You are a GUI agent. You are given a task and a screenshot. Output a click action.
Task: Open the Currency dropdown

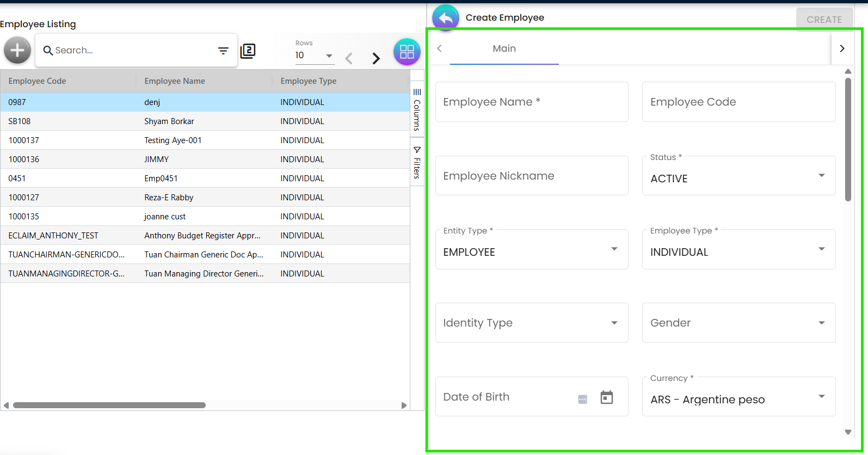(738, 397)
